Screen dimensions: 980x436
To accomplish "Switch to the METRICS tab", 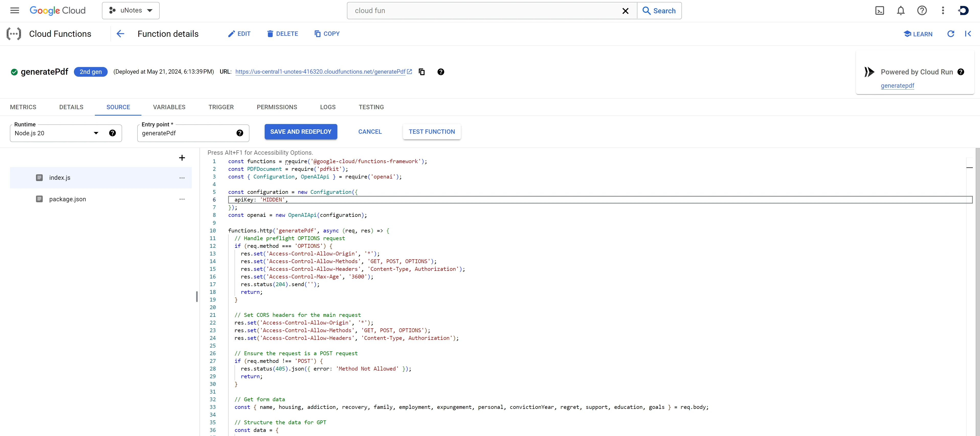I will pyautogui.click(x=23, y=107).
